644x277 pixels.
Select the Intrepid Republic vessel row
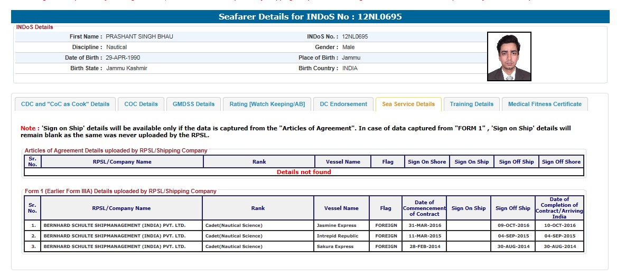337,236
